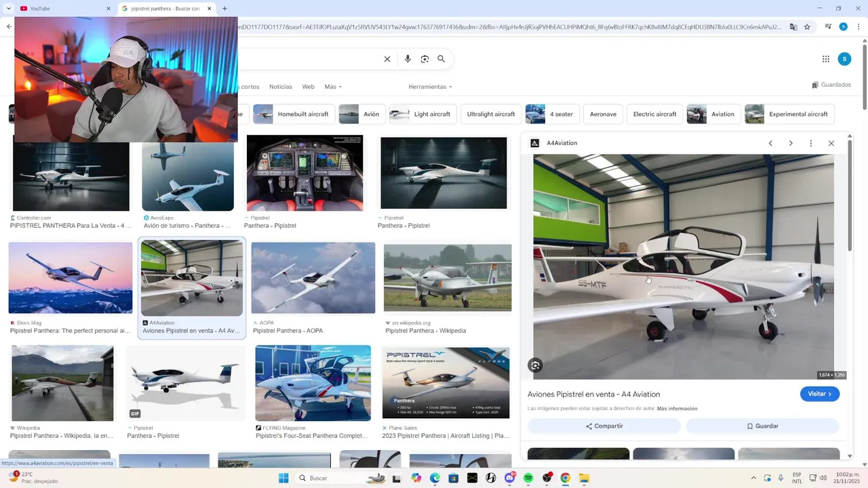Open the Chrome three-dot menu
The image size is (868, 488).
(x=858, y=27)
